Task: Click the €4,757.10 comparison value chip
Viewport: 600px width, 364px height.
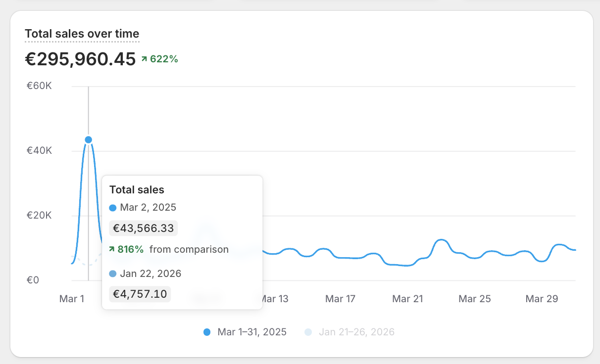Action: [139, 294]
